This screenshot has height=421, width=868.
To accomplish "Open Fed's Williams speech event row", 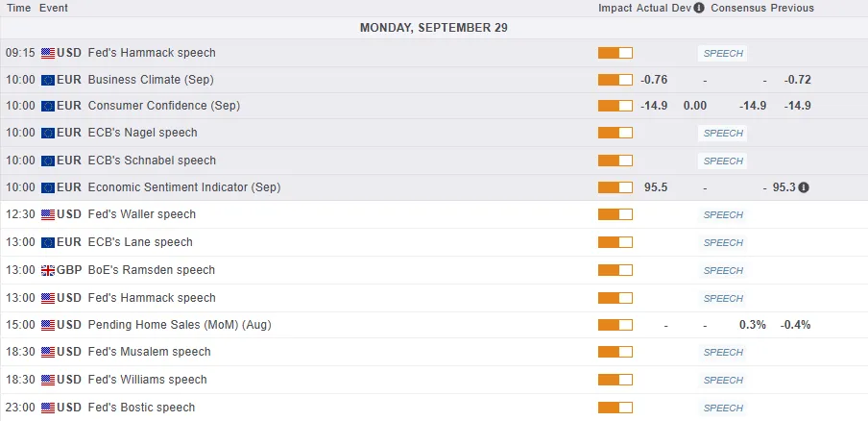I will 147,380.
